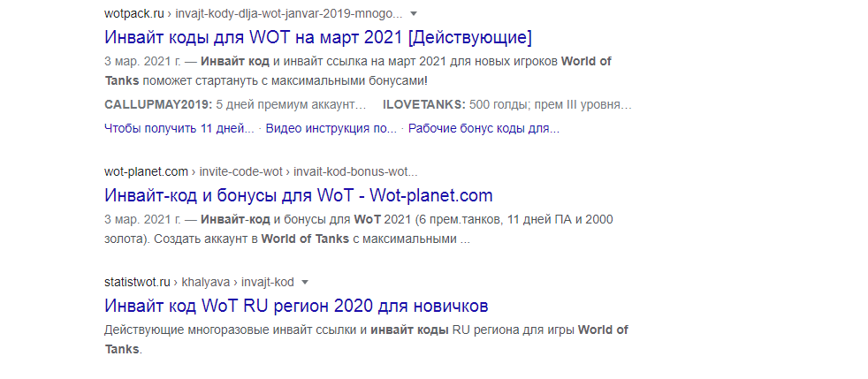Follow the 'Видео инструкция по...' sitelink
Viewport: 868px width, 379px height.
pos(331,128)
